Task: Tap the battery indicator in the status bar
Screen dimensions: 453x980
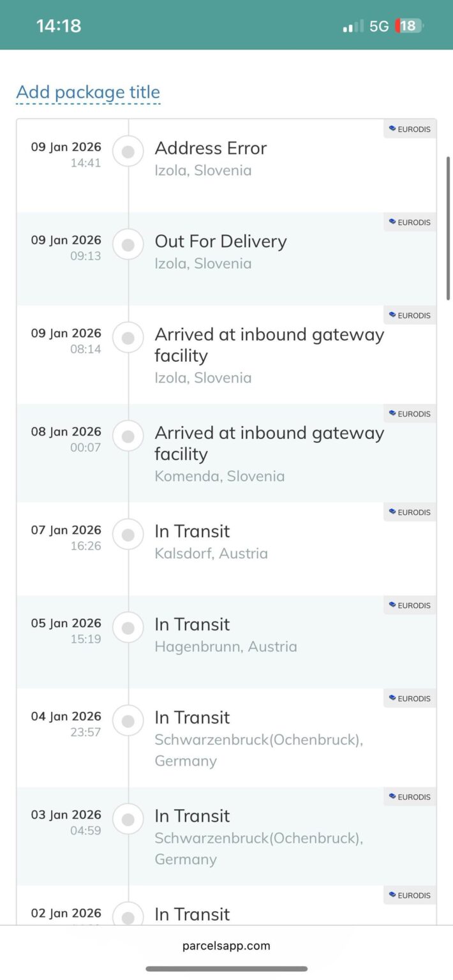Action: (408, 26)
